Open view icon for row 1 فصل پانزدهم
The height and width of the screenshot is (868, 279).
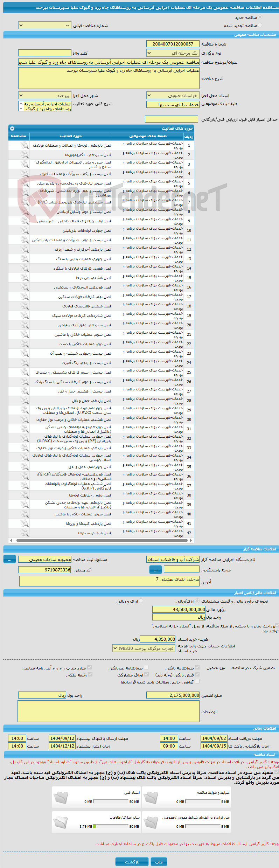tap(24, 145)
